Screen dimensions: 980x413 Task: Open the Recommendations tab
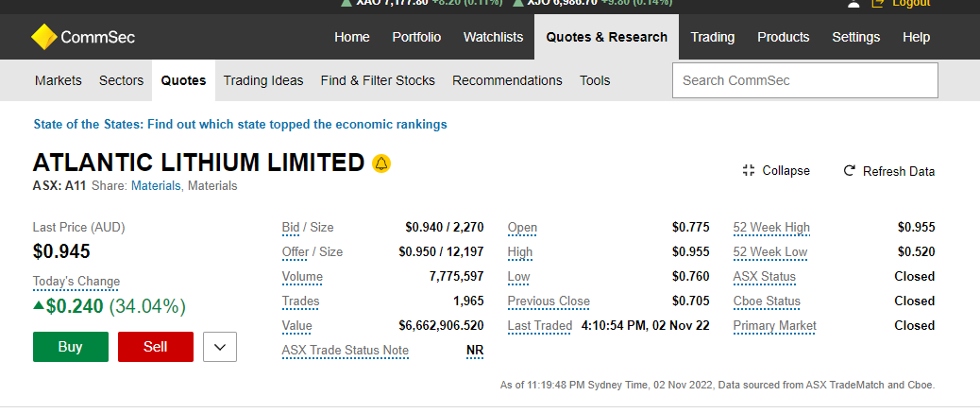pos(507,80)
